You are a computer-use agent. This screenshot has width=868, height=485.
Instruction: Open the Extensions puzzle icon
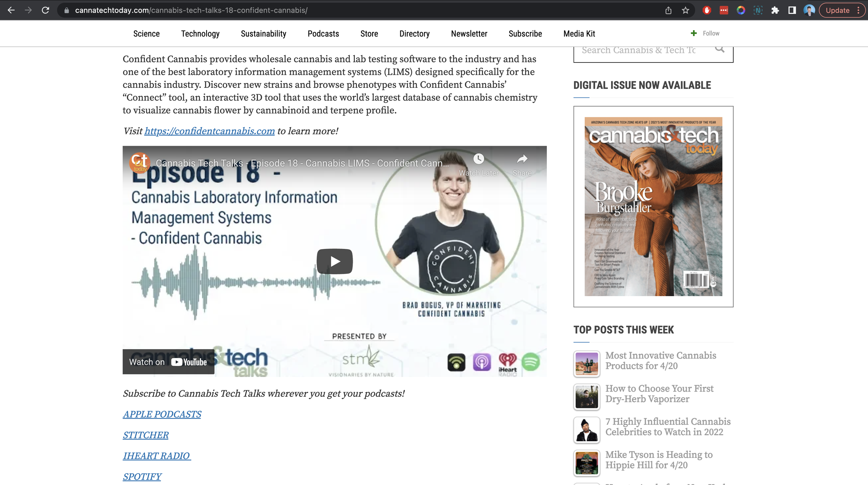[775, 10]
